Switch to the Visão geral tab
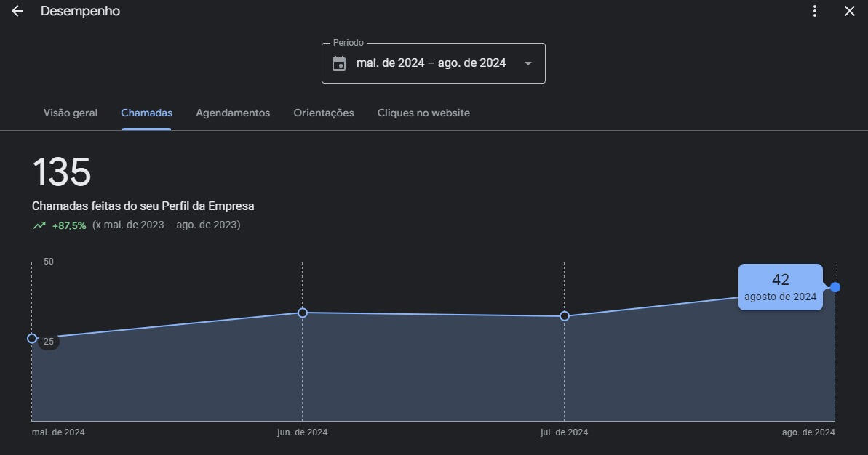The height and width of the screenshot is (455, 868). point(71,113)
